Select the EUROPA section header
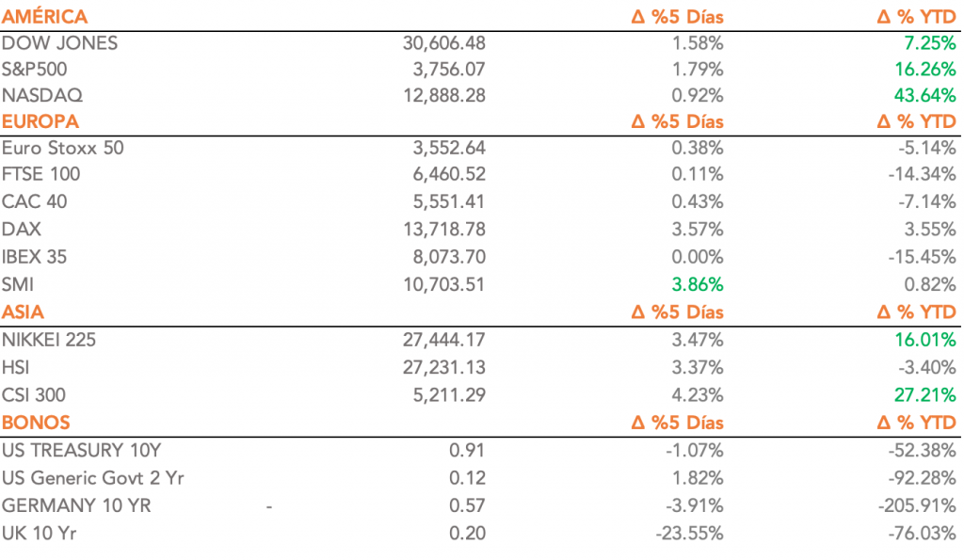This screenshot has height=560, width=964. [40, 121]
